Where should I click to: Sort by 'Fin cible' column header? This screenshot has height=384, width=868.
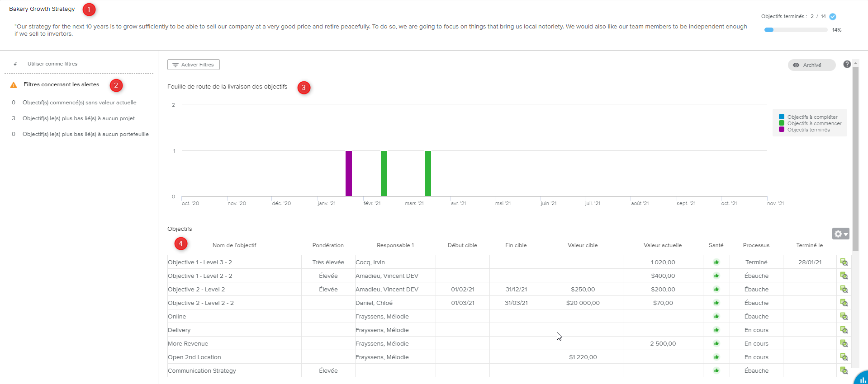(516, 245)
